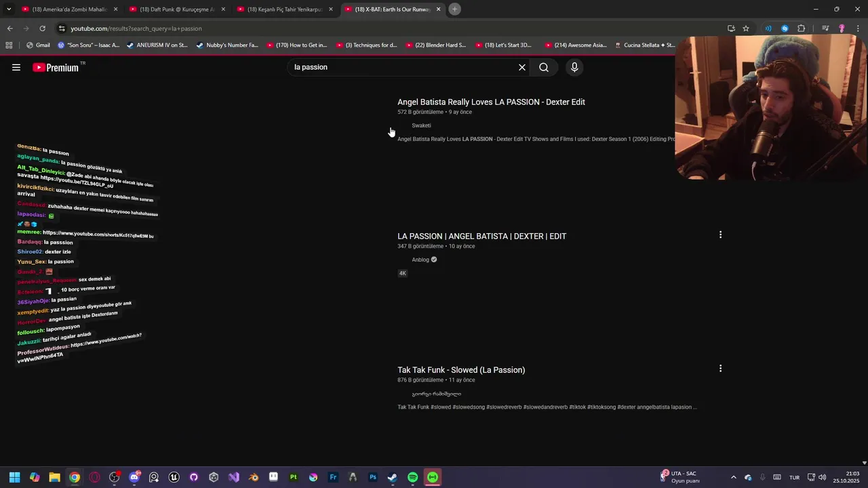The image size is (868, 488).
Task: Open the YouTube hamburger guide menu
Action: (x=16, y=67)
